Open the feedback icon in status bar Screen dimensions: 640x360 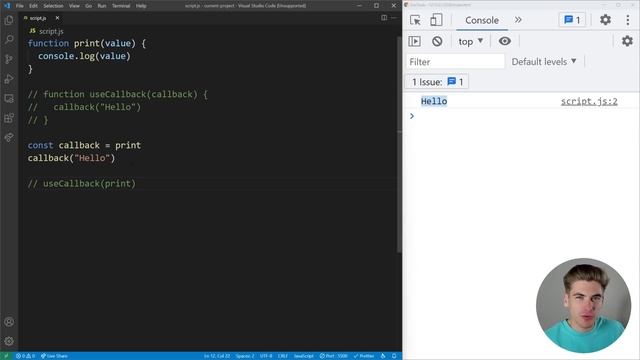pos(383,356)
